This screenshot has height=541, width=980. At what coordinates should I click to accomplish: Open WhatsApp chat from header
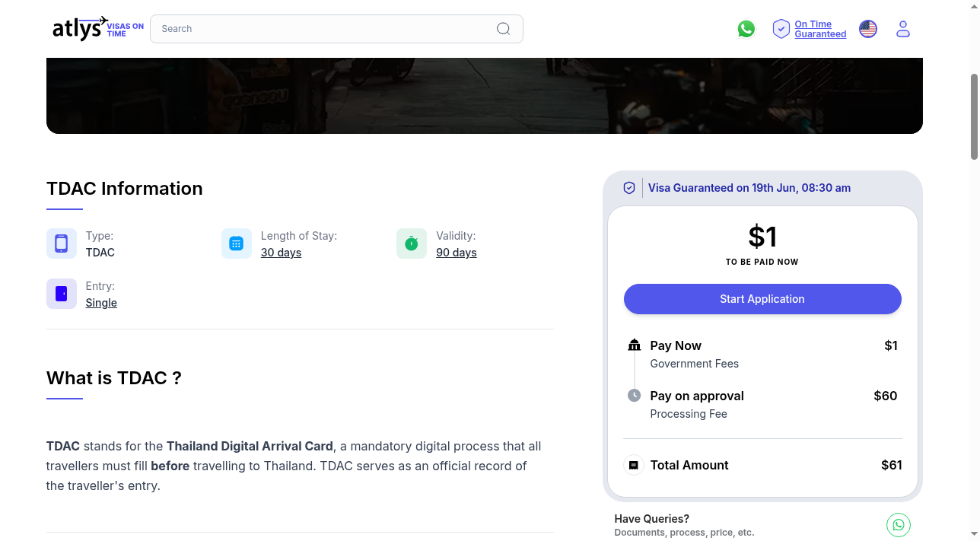point(746,29)
